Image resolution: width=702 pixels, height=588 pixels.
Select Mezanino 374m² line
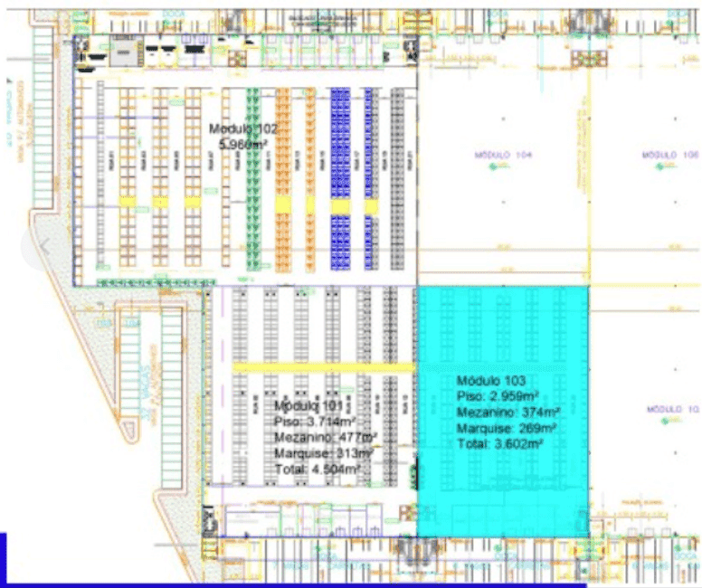(506, 413)
